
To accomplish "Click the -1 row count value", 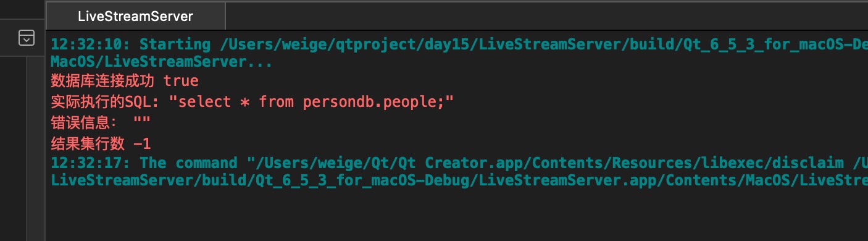I will [142, 144].
